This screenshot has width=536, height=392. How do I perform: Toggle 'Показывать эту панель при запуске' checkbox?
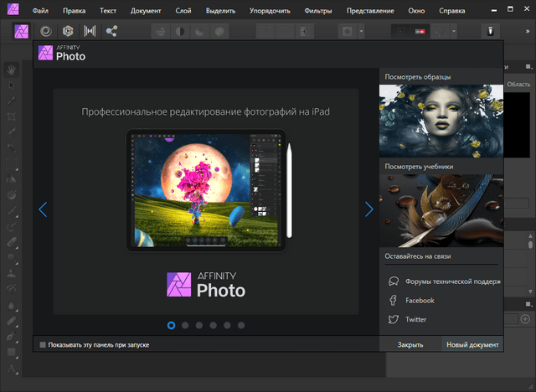click(x=43, y=344)
